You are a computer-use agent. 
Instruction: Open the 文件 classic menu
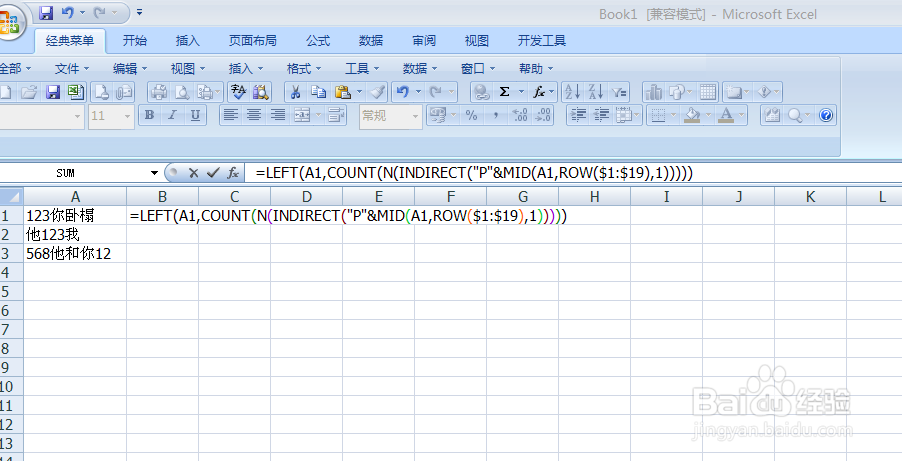(x=72, y=69)
